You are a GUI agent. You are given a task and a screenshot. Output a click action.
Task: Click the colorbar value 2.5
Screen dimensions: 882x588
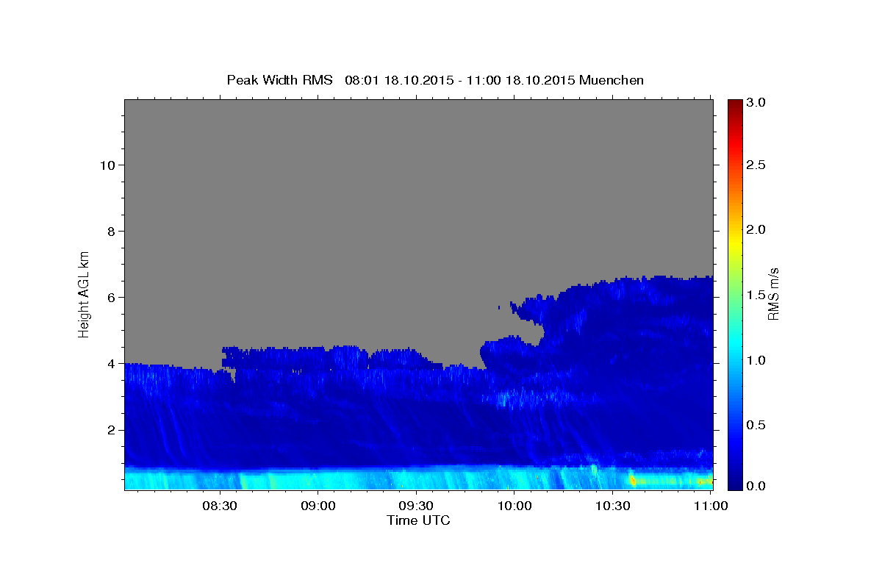(756, 165)
